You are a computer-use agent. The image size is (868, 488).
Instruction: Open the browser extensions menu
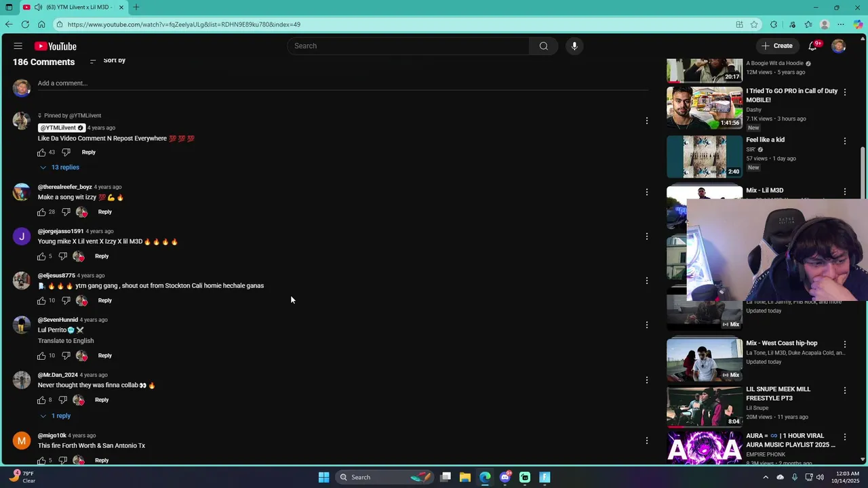(x=774, y=24)
